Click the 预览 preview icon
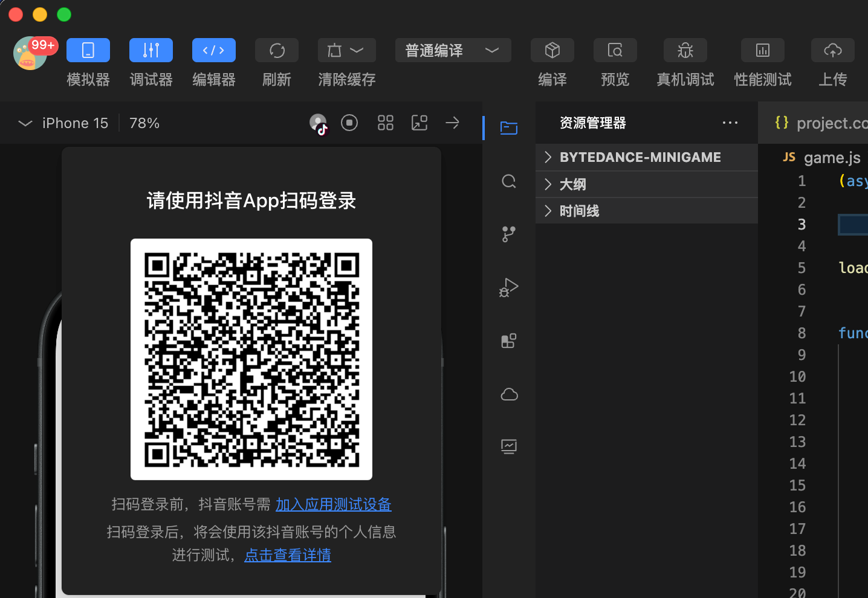Viewport: 868px width, 598px height. point(615,50)
